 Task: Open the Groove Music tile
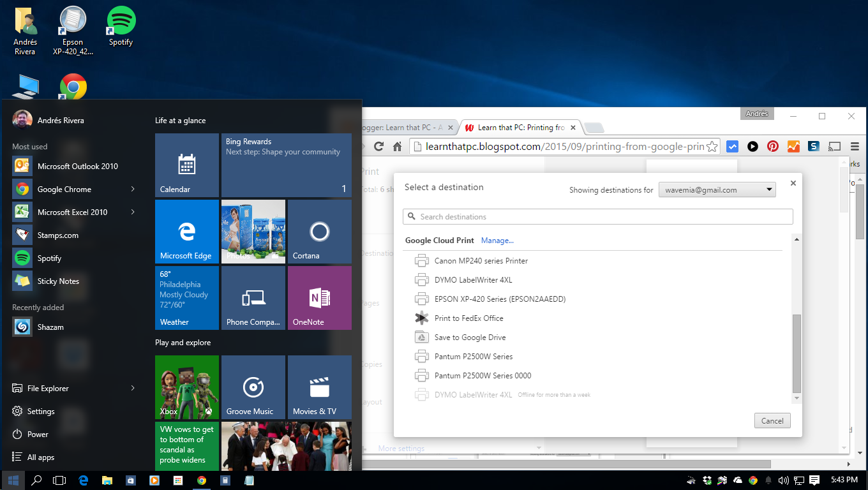click(253, 387)
